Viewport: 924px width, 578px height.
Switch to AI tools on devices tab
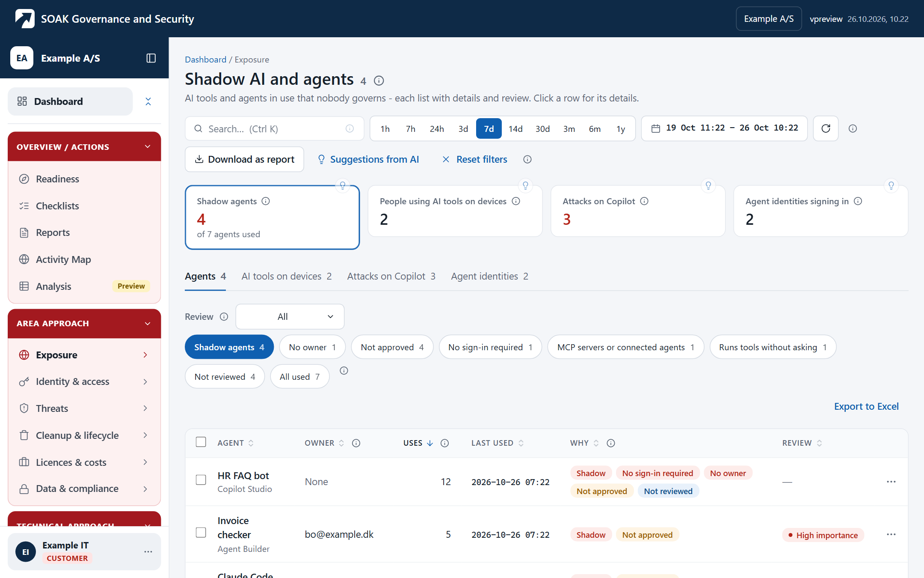coord(286,276)
